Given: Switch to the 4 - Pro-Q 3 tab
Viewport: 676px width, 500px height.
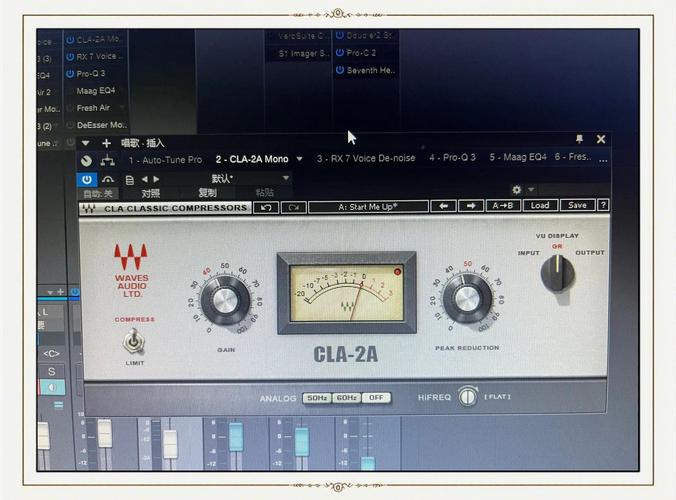Looking at the screenshot, I should 452,158.
